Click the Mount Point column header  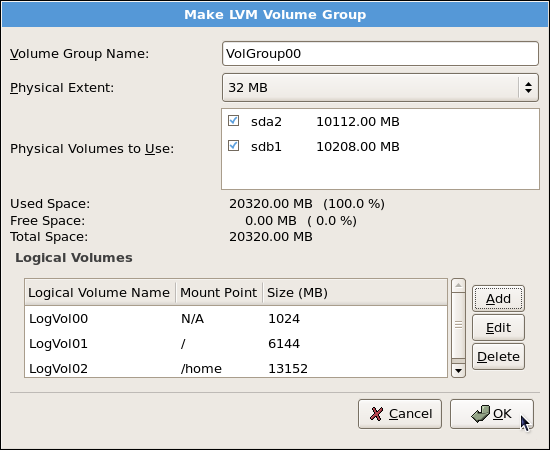click(219, 293)
